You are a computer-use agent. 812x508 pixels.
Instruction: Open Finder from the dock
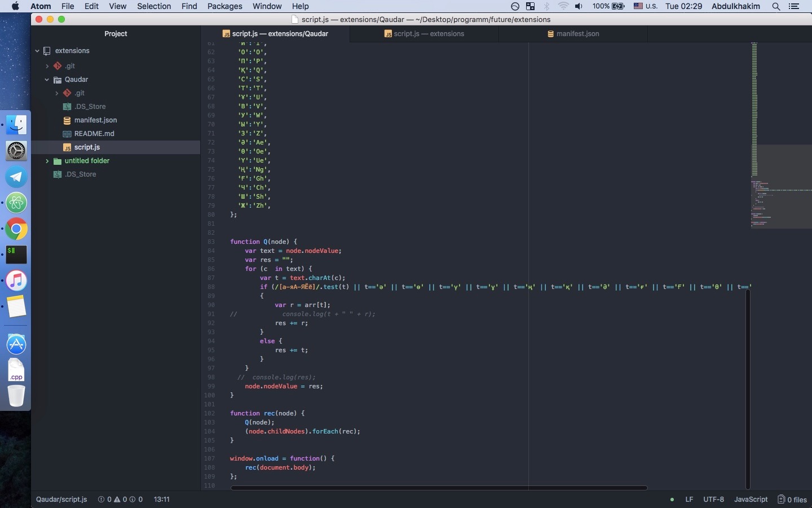pos(16,125)
